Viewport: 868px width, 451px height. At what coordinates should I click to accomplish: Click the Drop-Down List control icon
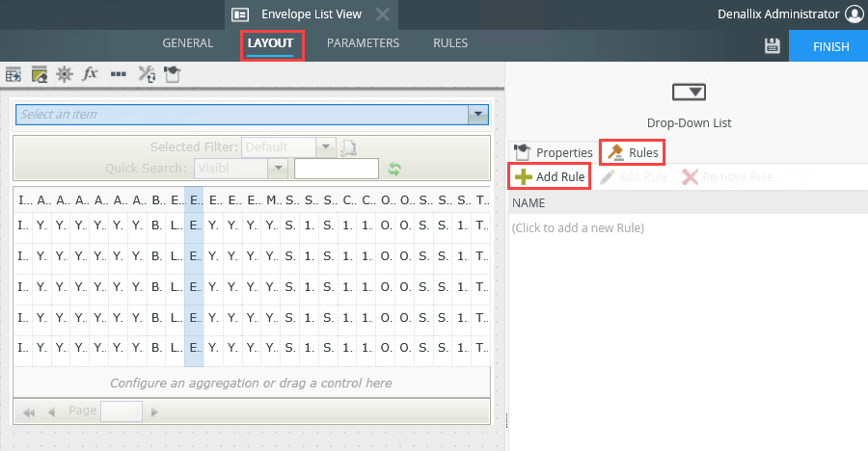[689, 92]
